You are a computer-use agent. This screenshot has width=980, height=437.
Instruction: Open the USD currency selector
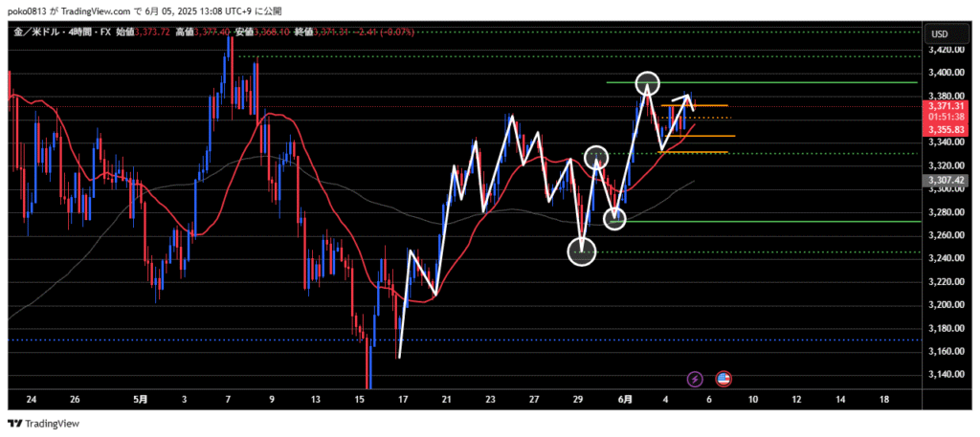tap(939, 34)
